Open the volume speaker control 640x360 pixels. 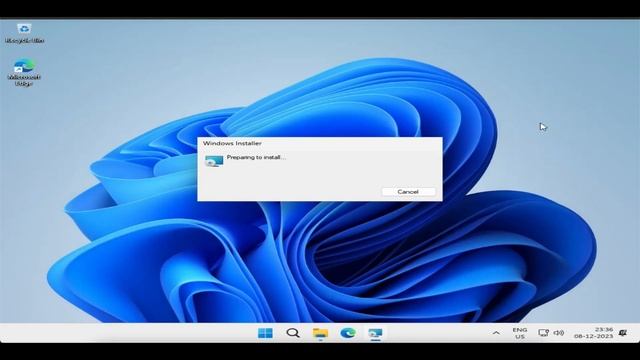pyautogui.click(x=559, y=333)
